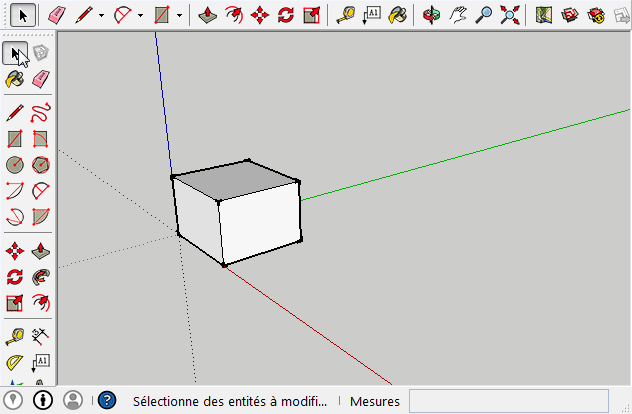Activate the Zoom magnifier tool

coord(484,15)
